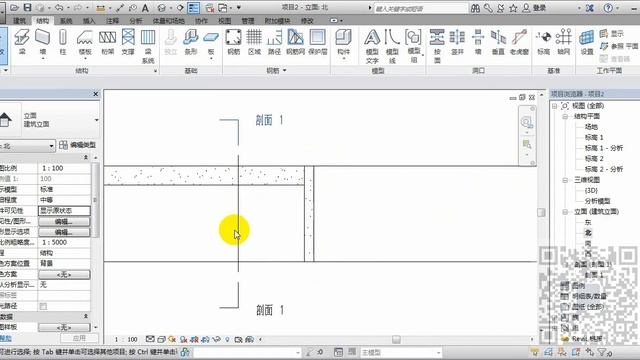Select the Wall (墙) tool
Image resolution: width=640 pixels, height=360 pixels.
point(42,42)
